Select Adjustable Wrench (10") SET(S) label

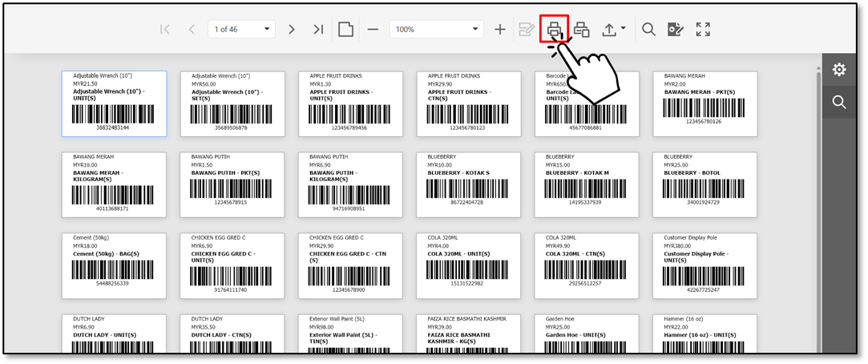click(x=232, y=103)
